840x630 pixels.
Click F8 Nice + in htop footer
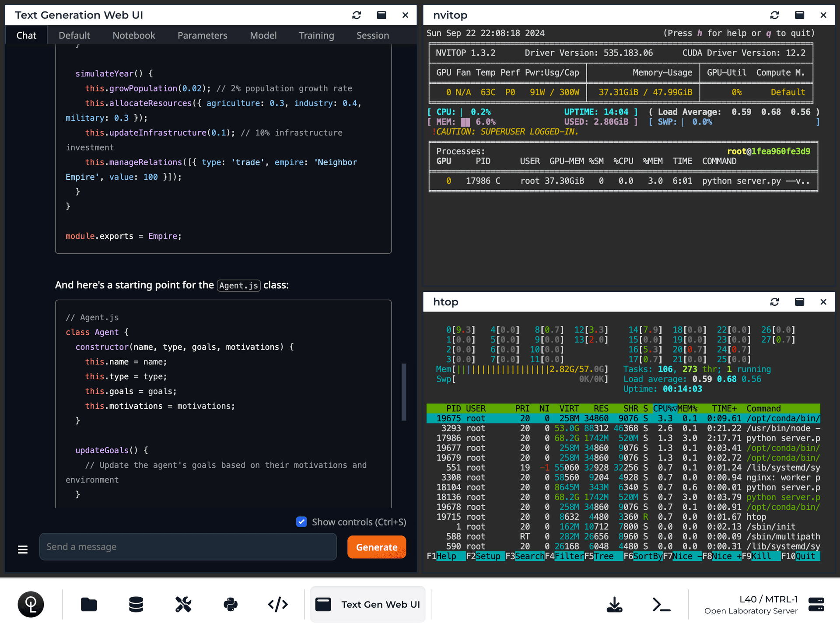(721, 556)
